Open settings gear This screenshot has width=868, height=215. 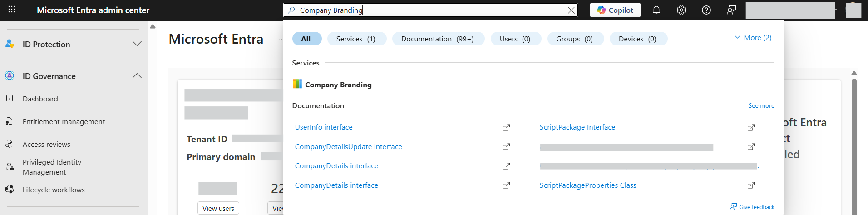click(x=681, y=10)
